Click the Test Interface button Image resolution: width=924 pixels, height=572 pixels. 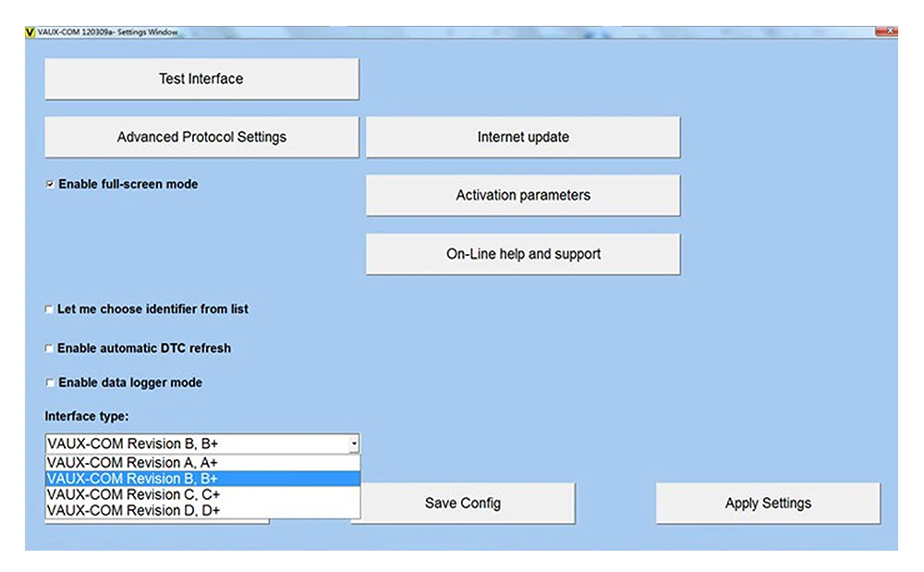pos(201,79)
